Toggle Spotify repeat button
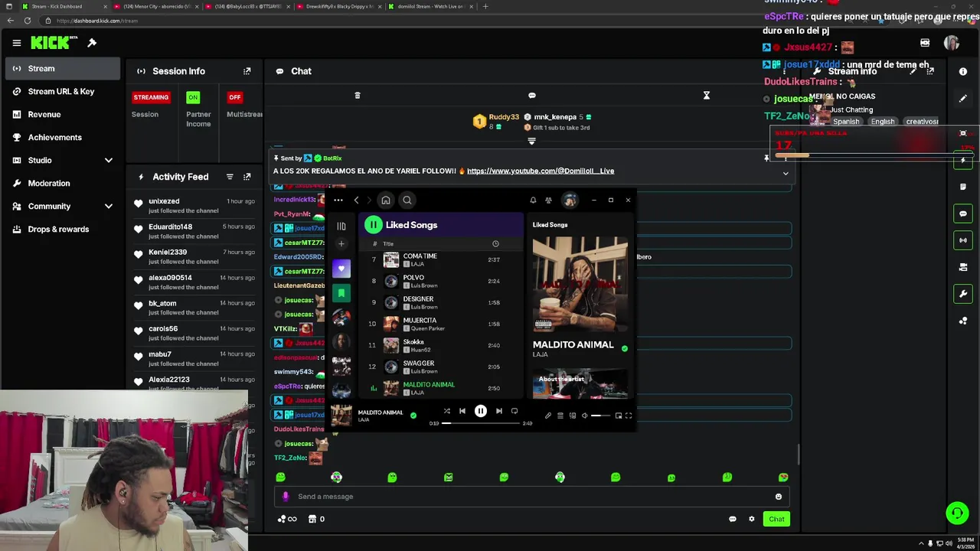 click(514, 411)
